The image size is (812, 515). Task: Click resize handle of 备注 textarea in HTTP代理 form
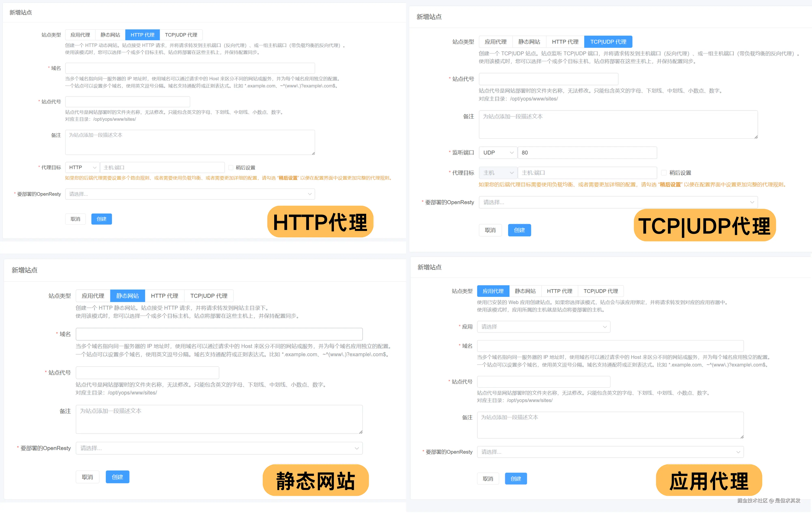point(313,153)
